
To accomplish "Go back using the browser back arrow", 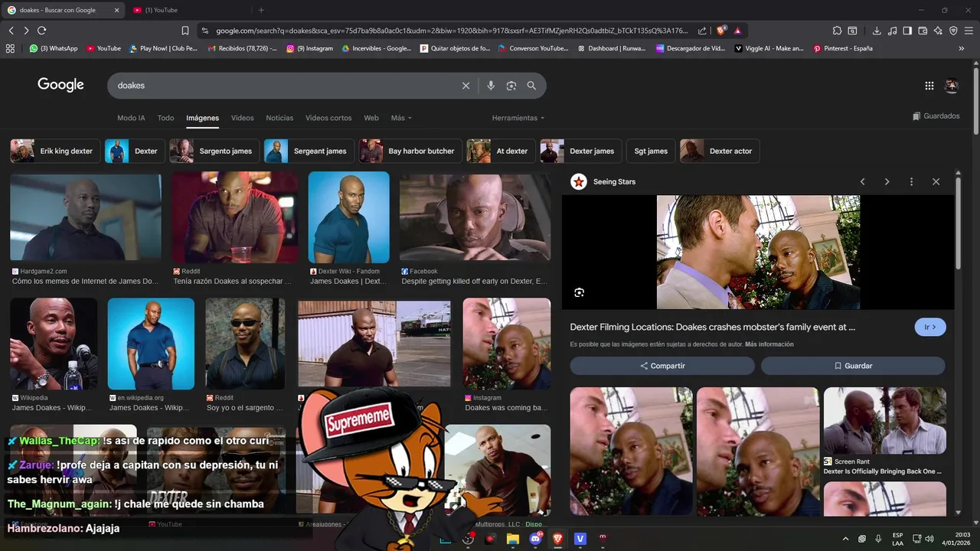I will pyautogui.click(x=11, y=31).
